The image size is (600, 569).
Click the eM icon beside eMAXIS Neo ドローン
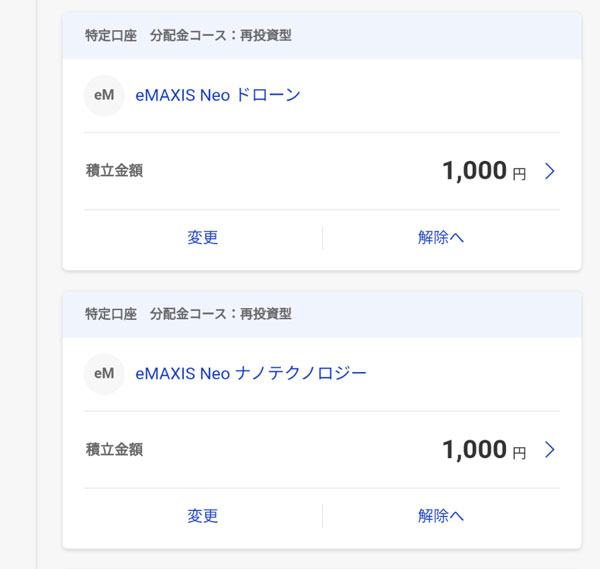[104, 96]
